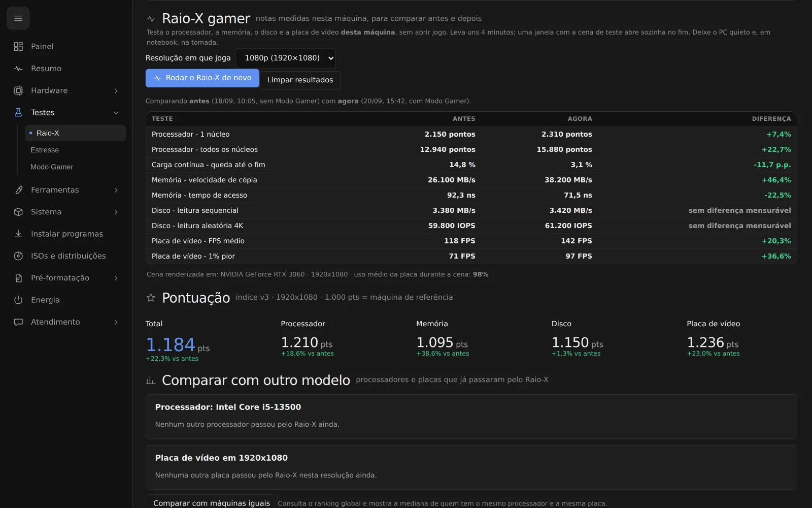Collapse the Testes section chevron
Screen dimensions: 812x508
[116, 113]
